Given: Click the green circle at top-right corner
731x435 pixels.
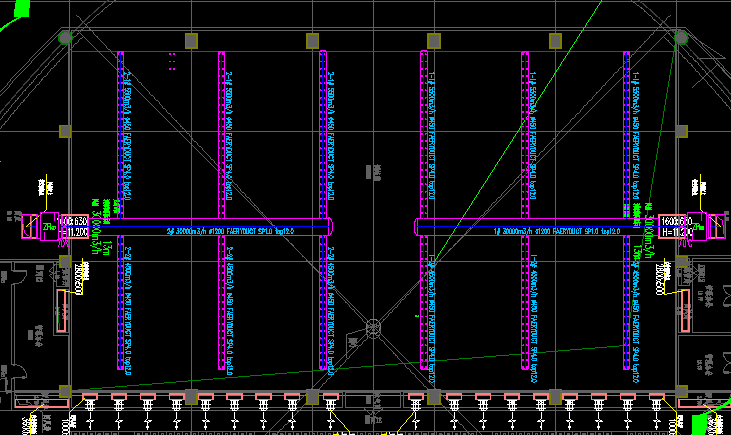Looking at the screenshot, I should (681, 38).
